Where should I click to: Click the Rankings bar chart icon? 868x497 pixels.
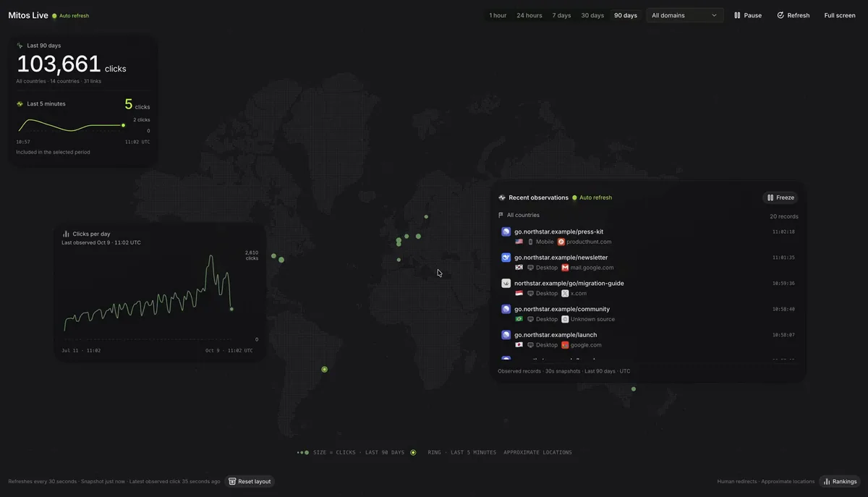pyautogui.click(x=827, y=481)
